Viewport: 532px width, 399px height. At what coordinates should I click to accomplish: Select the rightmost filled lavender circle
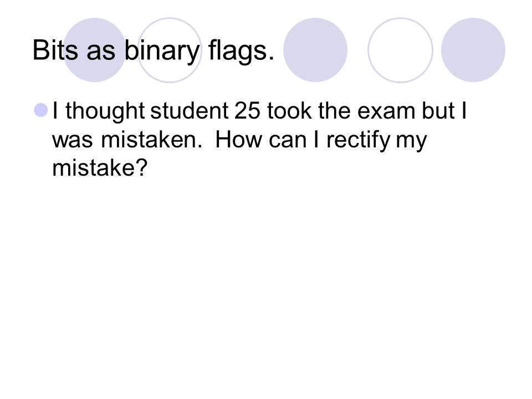[x=473, y=50]
